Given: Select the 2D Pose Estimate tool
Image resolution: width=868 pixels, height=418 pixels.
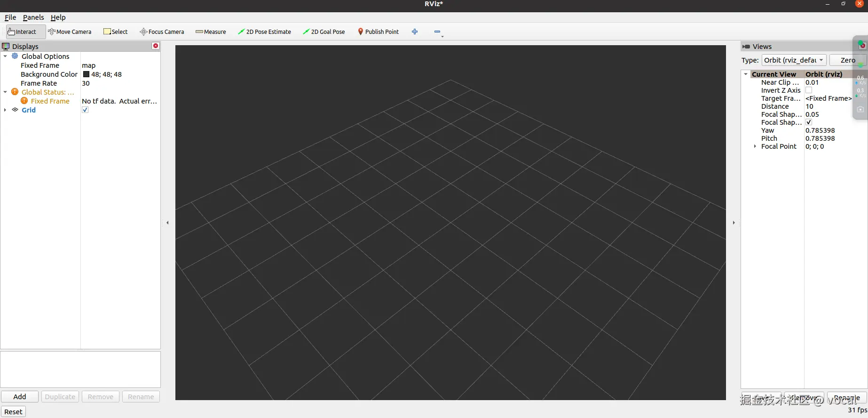Looking at the screenshot, I should click(x=264, y=32).
